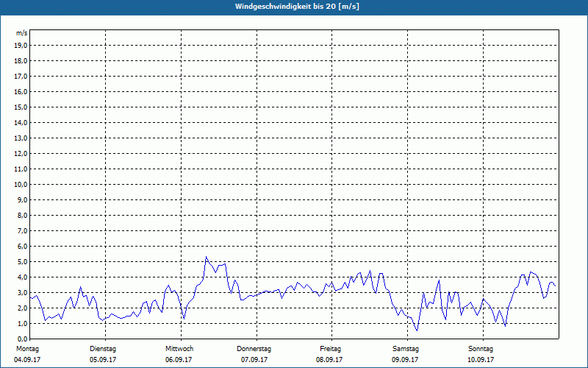Click the date 08.09.17
This screenshot has width=588, height=368.
[x=329, y=360]
